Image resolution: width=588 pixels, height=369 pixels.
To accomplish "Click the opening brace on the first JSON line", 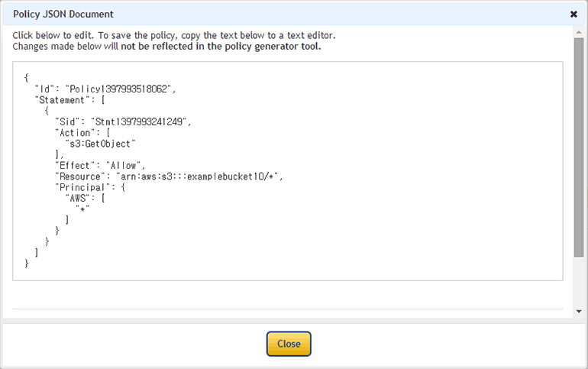I will (x=27, y=78).
